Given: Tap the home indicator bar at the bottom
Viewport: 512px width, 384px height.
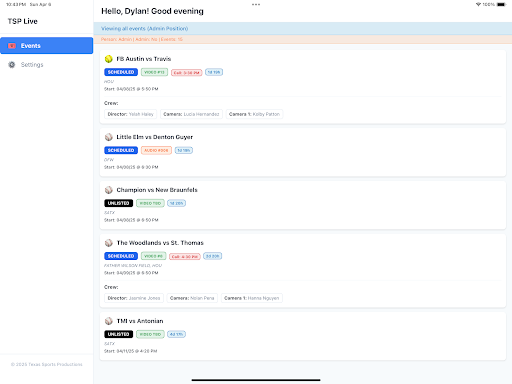Looking at the screenshot, I should tap(256, 380).
